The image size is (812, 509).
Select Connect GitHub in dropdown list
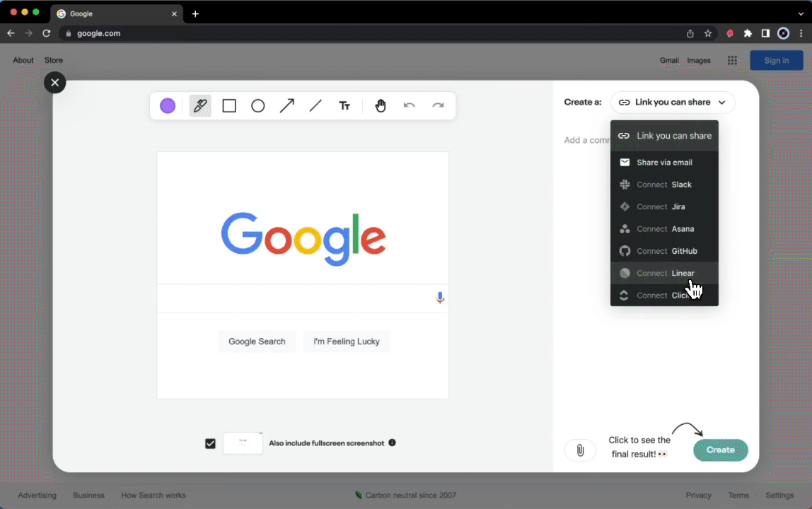click(x=663, y=251)
